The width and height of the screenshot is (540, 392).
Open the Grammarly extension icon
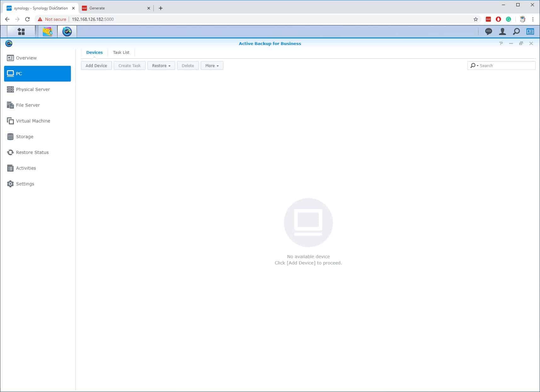[508, 19]
